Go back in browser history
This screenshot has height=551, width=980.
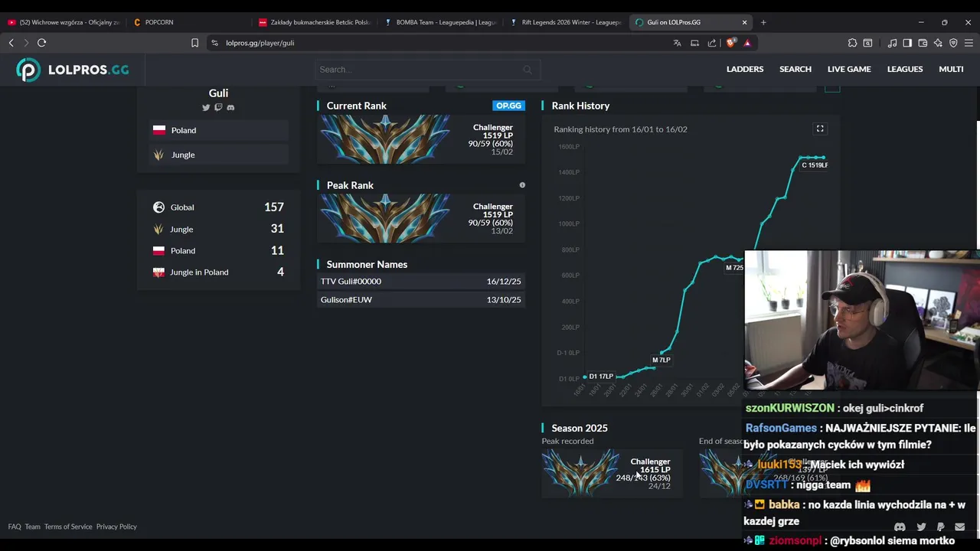tap(11, 43)
